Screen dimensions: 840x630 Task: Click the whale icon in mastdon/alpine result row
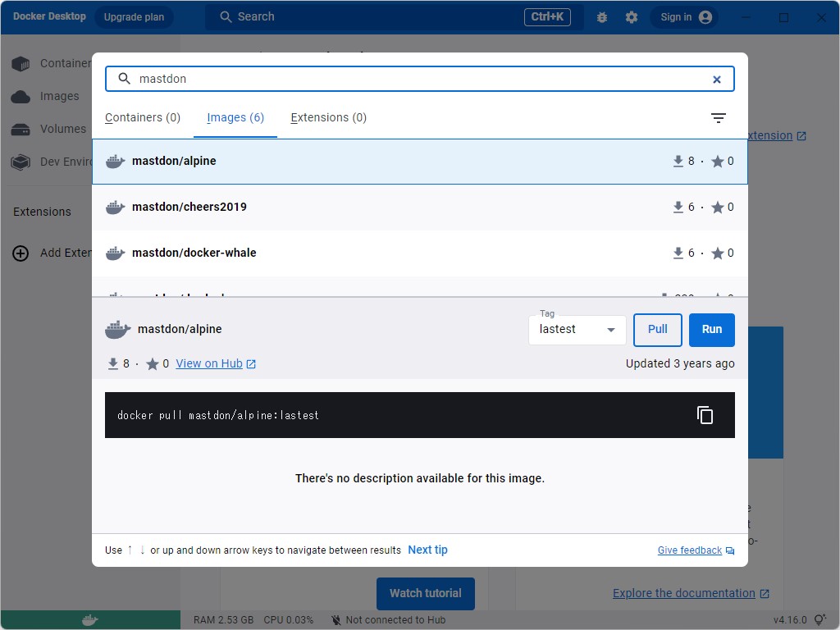point(115,161)
